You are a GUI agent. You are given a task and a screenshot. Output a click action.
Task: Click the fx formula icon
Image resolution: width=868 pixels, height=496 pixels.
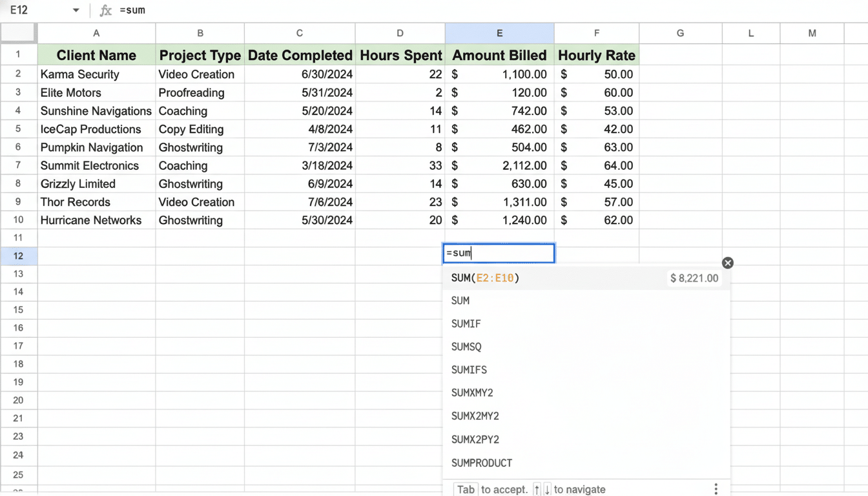click(x=105, y=10)
